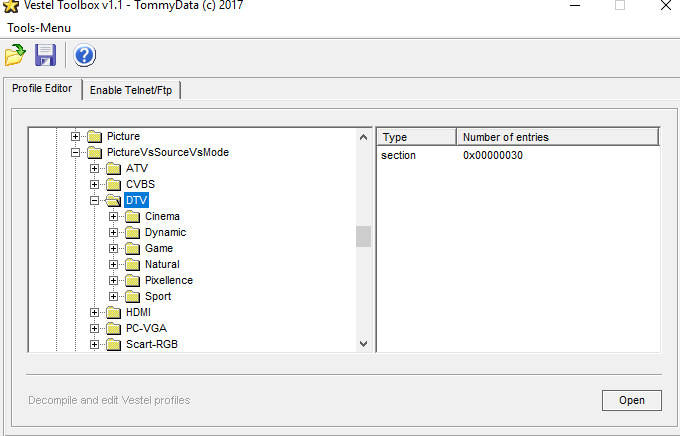Select the Game folder label
The height and width of the screenshot is (436, 680).
click(x=159, y=249)
